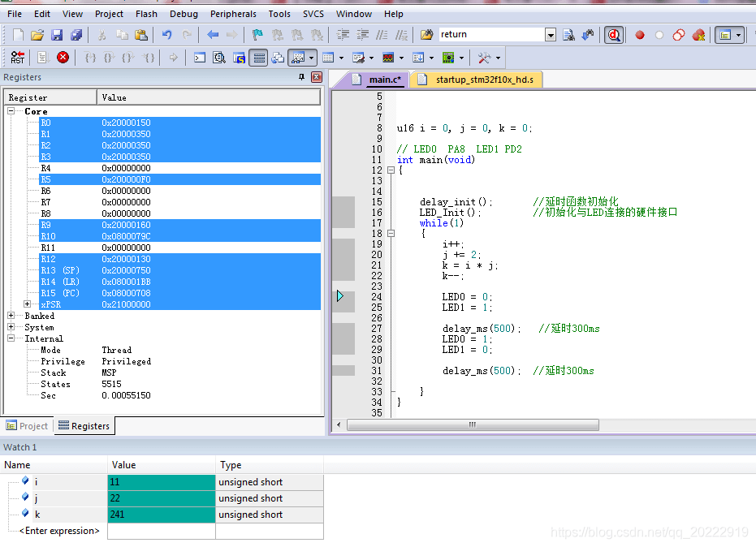Select register R4 row

tap(179, 168)
